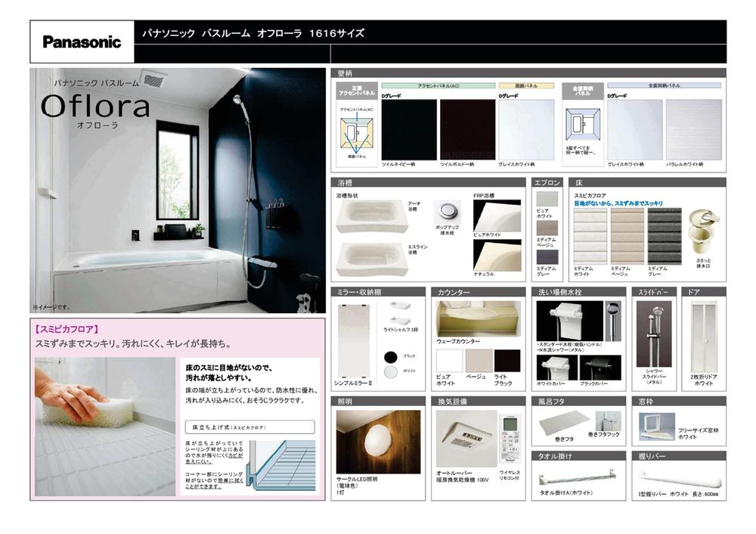Open the Oflora bathroom main photo
Screen dimensions: 756x534
point(178,191)
